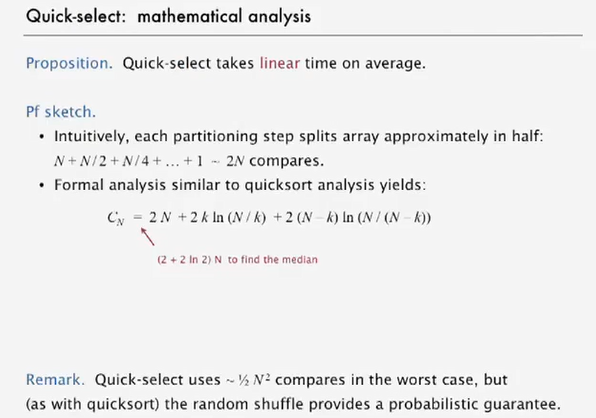596x418 pixels.
Task: Click the red note '(2 + 2 ln 2) N to find the median'
Action: pos(238,260)
